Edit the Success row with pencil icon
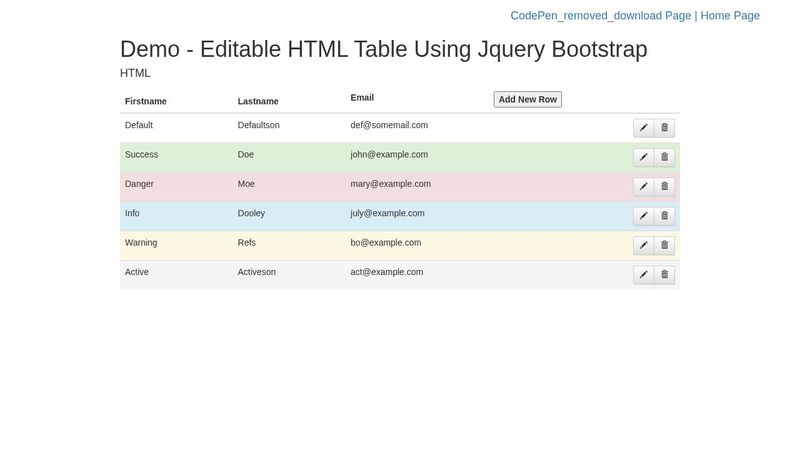The width and height of the screenshot is (800, 450). click(643, 157)
